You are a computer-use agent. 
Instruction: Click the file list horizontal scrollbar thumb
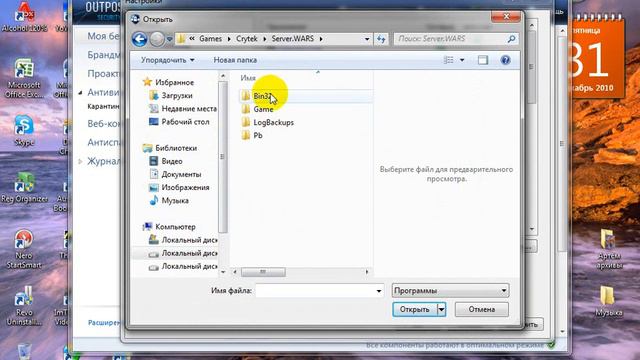coord(263,272)
